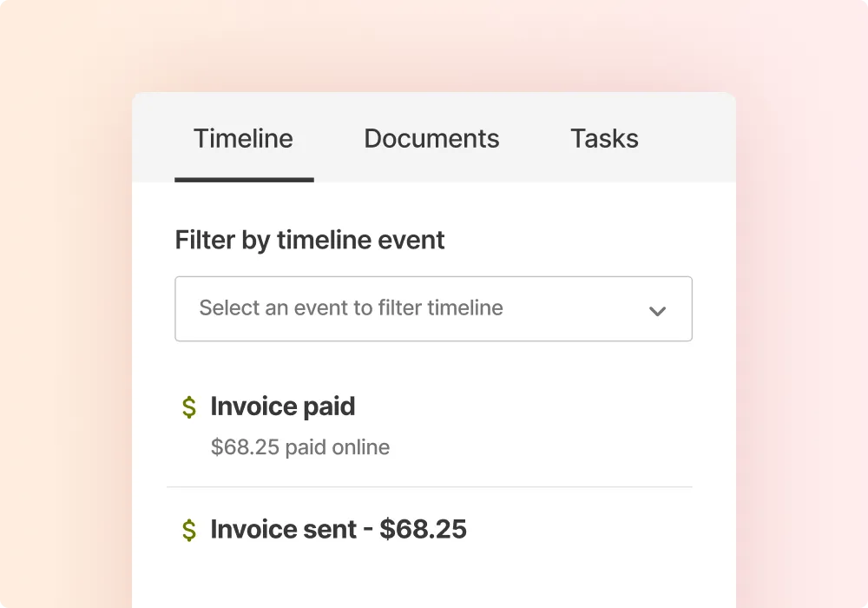Switch to the Documents tab

coord(431,139)
